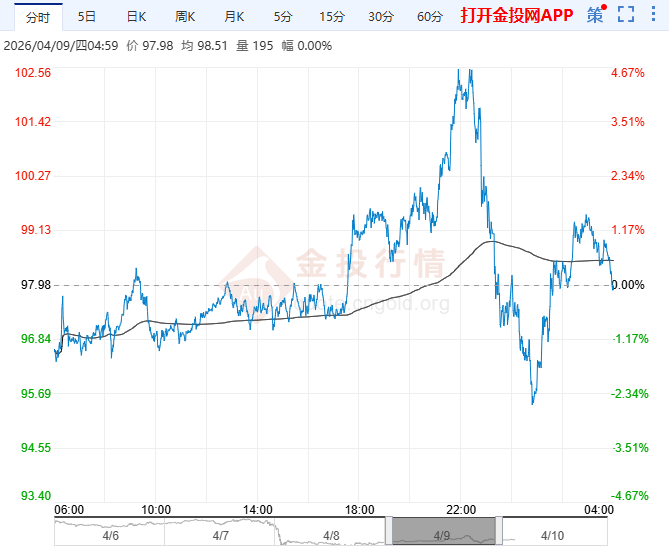Click the 价 97.98 price value

click(150, 46)
